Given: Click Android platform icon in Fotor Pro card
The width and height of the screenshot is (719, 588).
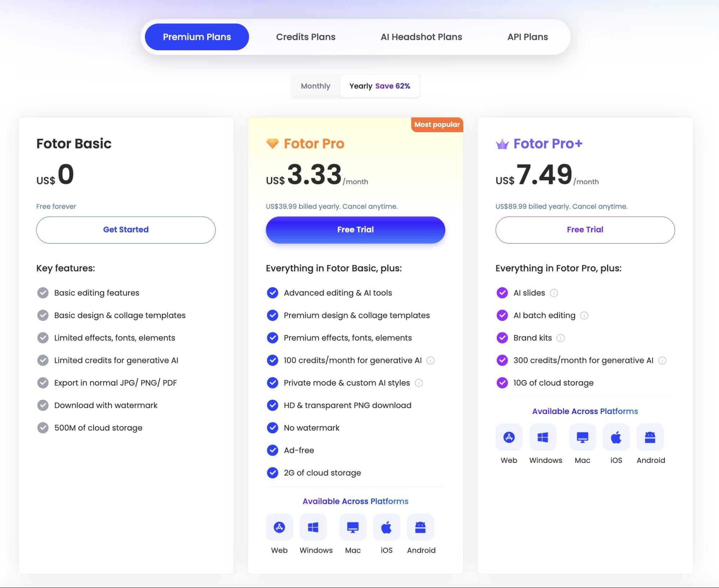Looking at the screenshot, I should 420,527.
